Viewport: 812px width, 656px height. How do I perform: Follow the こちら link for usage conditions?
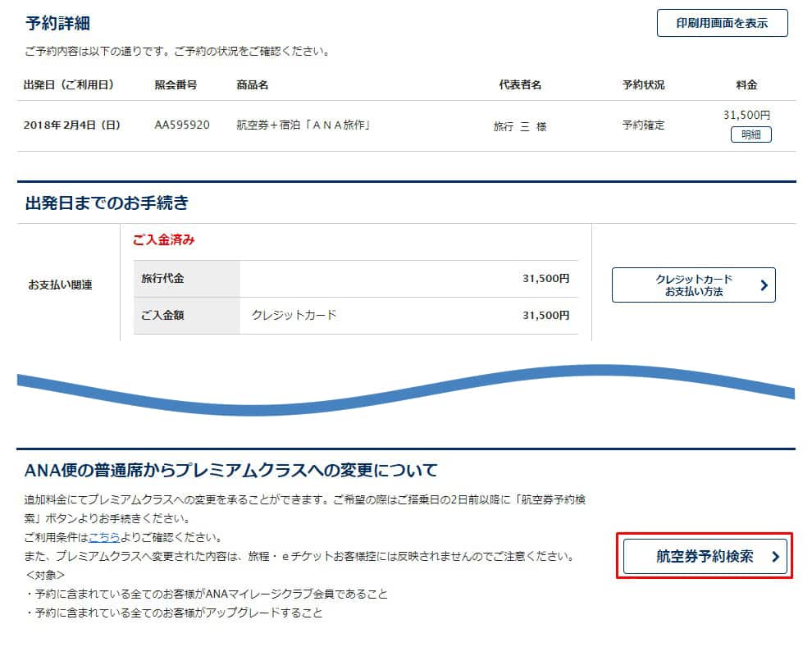[x=104, y=538]
